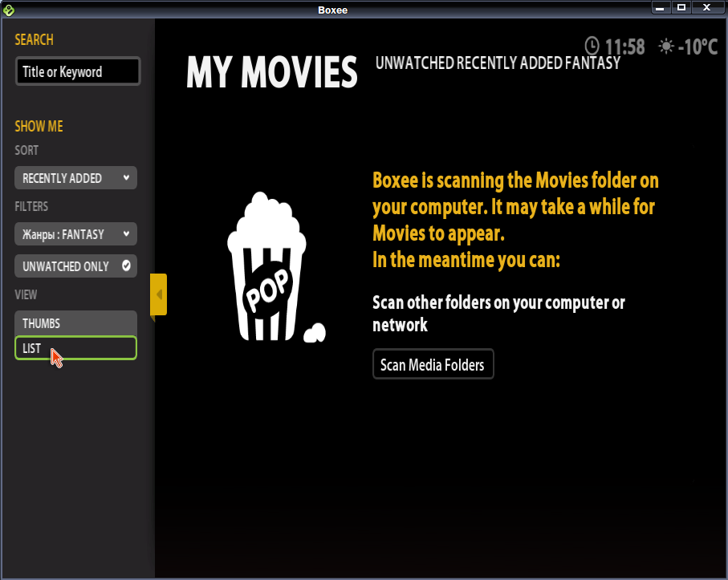
Task: Click the 11:58 time display
Action: 625,47
